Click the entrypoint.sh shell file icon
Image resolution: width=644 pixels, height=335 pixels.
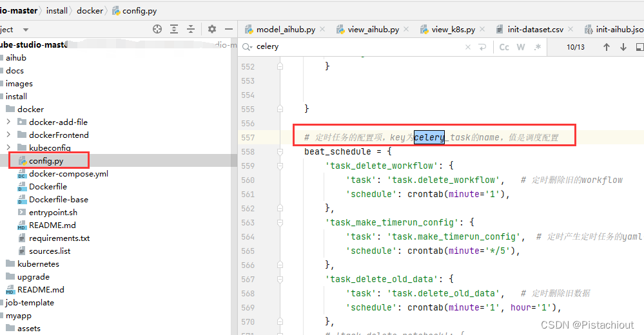pyautogui.click(x=22, y=212)
